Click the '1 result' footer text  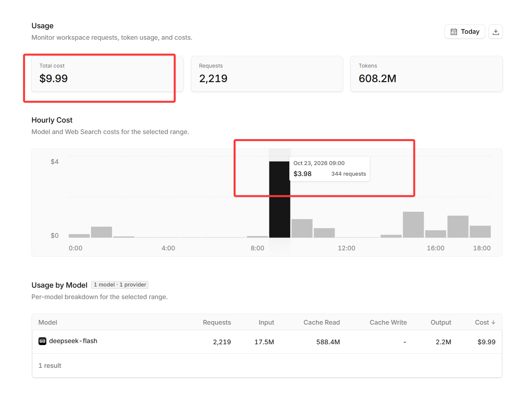click(x=50, y=365)
